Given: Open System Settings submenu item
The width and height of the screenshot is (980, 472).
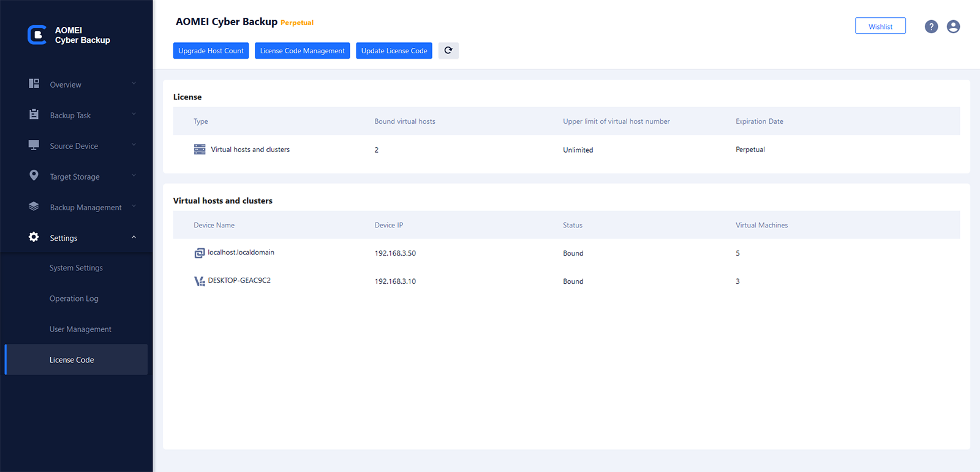Looking at the screenshot, I should tap(76, 268).
